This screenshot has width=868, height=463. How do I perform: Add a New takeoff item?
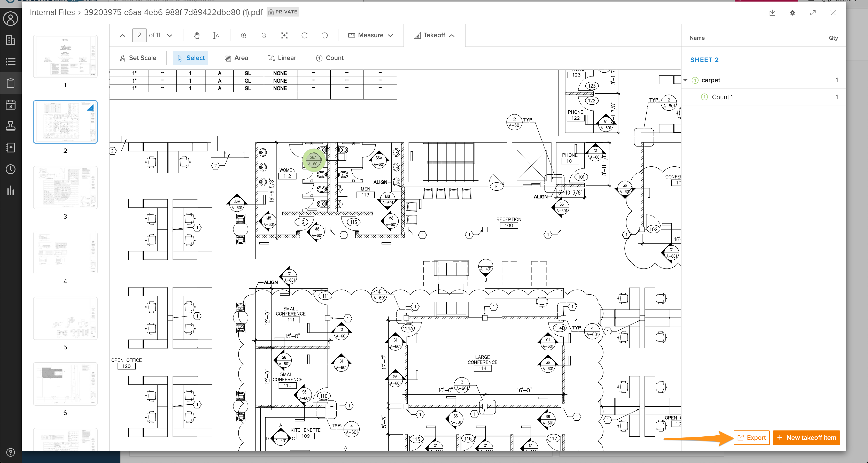click(x=806, y=438)
